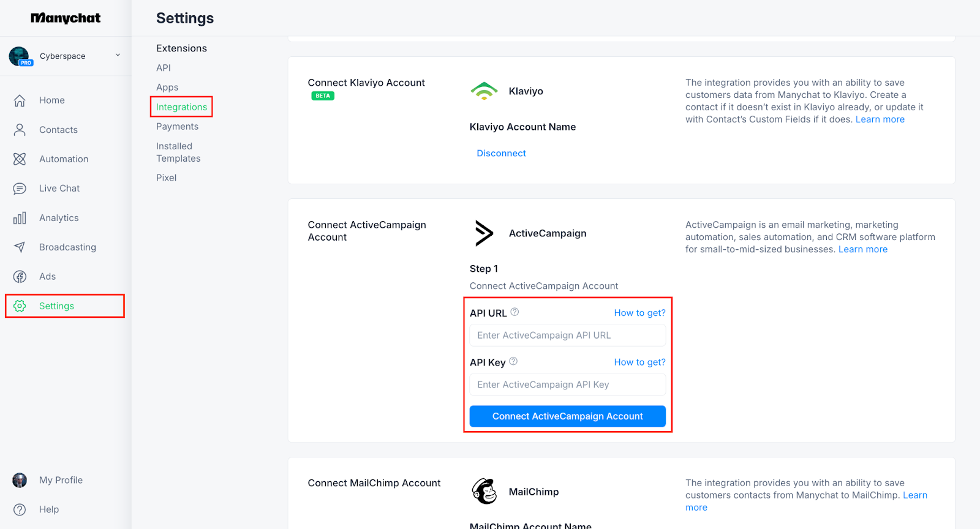Open Live Chat in sidebar

(x=59, y=189)
